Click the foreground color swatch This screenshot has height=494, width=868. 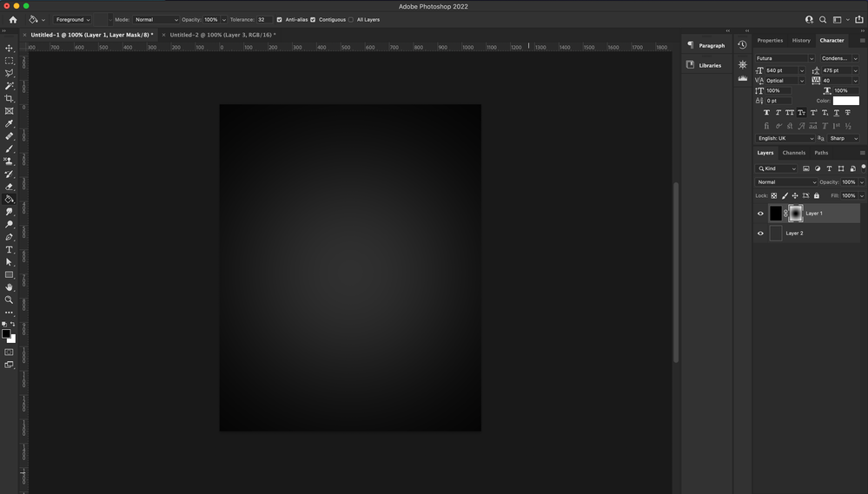pyautogui.click(x=6, y=333)
